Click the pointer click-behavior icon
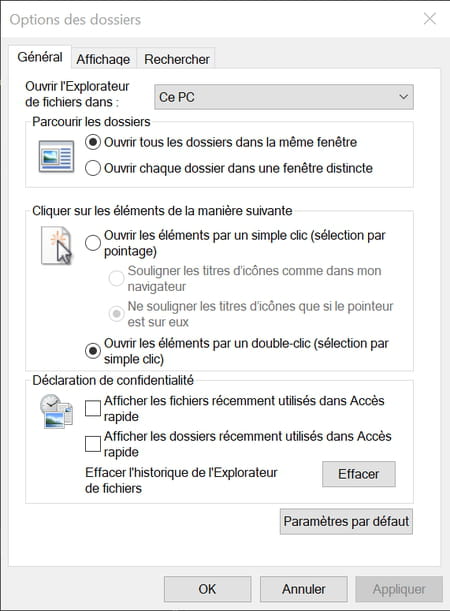Viewport: 450px width, 611px height. (x=57, y=246)
